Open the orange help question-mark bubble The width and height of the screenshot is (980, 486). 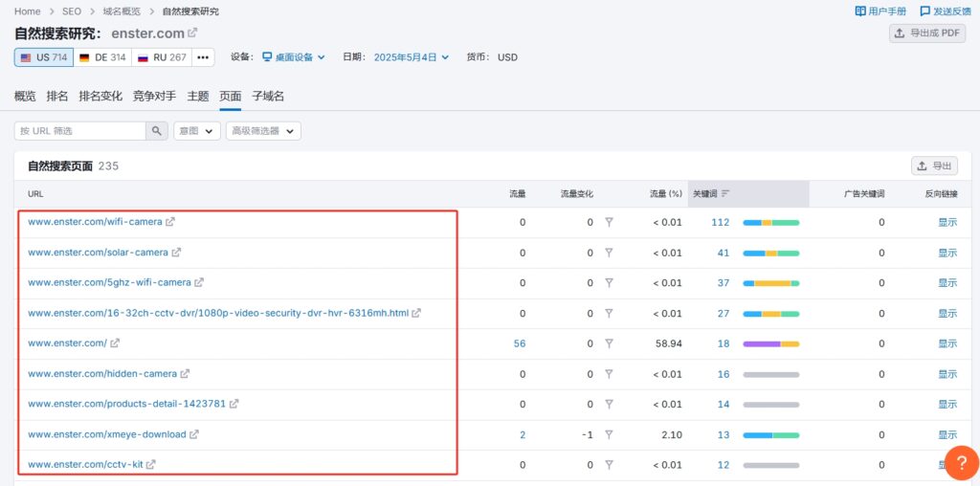pyautogui.click(x=961, y=463)
